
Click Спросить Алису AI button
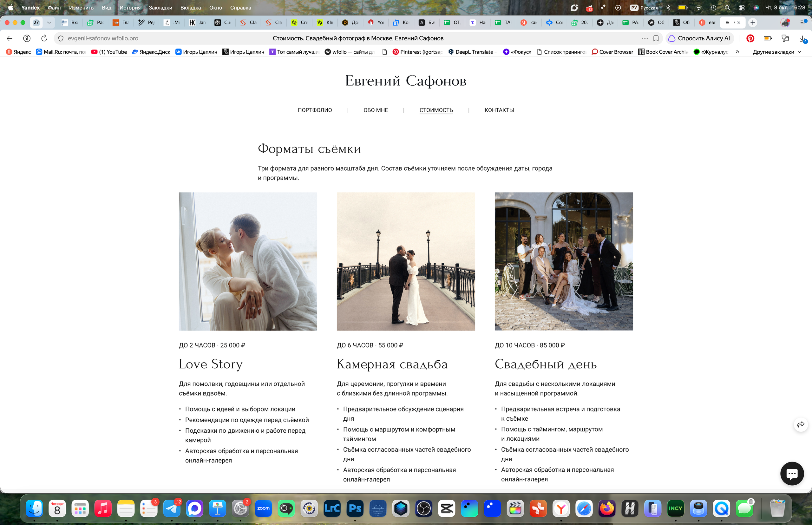tap(699, 38)
